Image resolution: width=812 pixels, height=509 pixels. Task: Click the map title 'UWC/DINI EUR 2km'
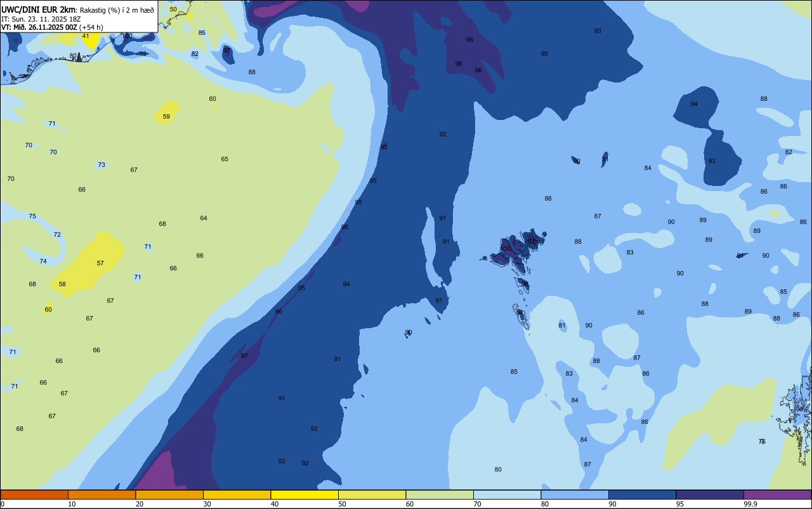click(39, 10)
